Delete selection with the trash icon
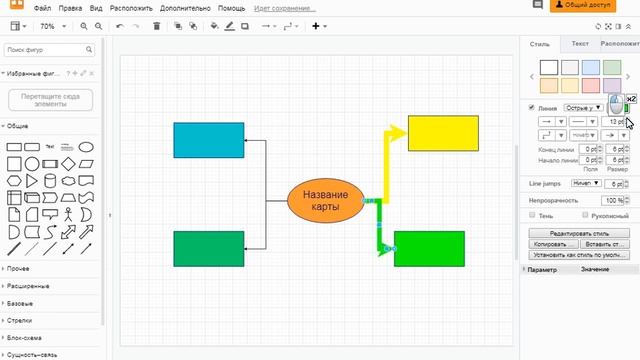Screen dimensions: 640x360 pyautogui.click(x=156, y=26)
